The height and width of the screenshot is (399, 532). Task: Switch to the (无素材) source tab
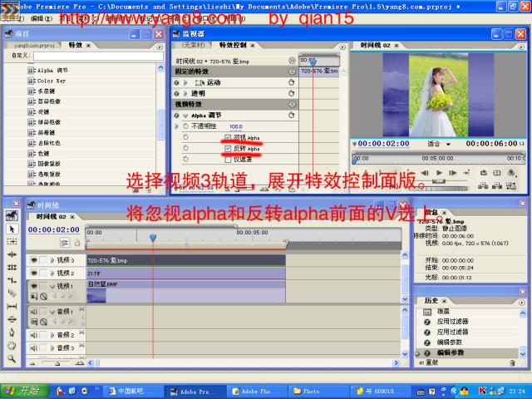(x=194, y=45)
